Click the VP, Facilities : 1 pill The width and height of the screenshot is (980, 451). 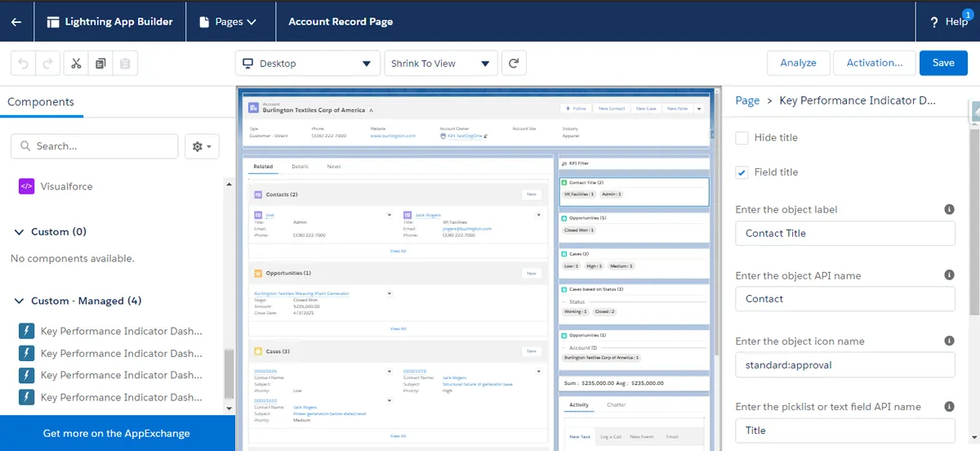point(581,194)
